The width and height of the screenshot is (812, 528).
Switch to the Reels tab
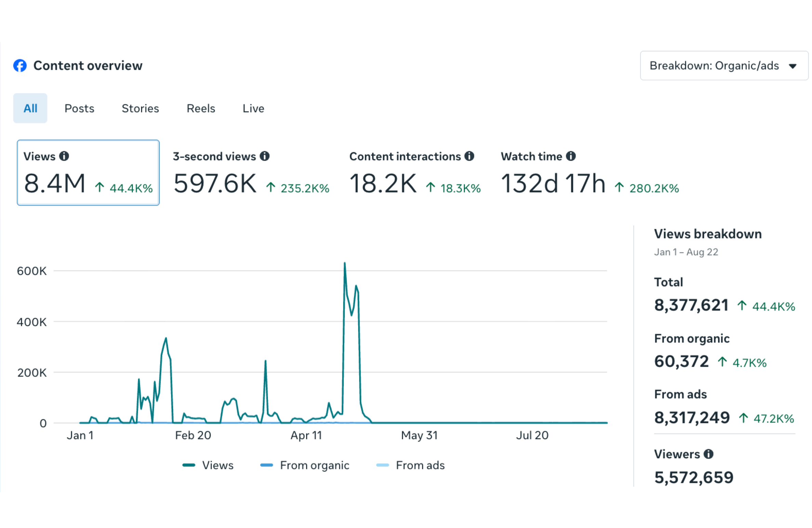click(x=201, y=108)
